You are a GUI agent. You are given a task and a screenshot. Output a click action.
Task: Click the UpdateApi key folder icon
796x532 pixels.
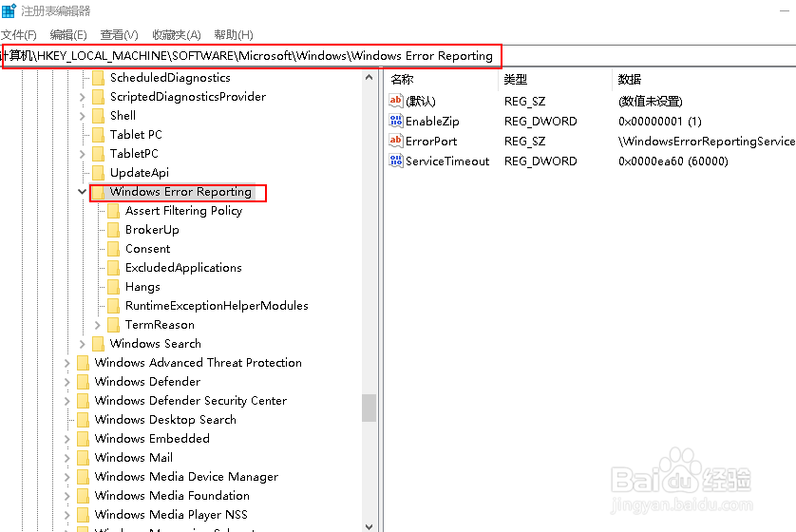[99, 173]
